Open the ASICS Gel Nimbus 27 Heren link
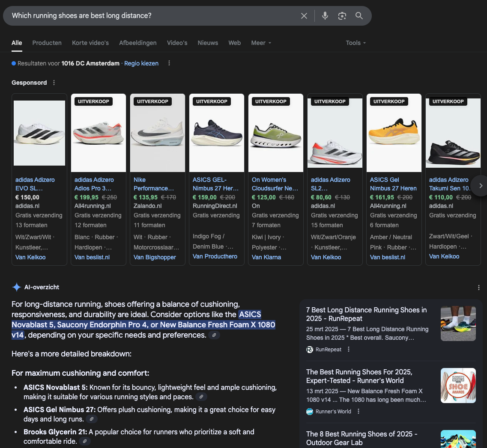Image resolution: width=487 pixels, height=448 pixels. click(393, 184)
